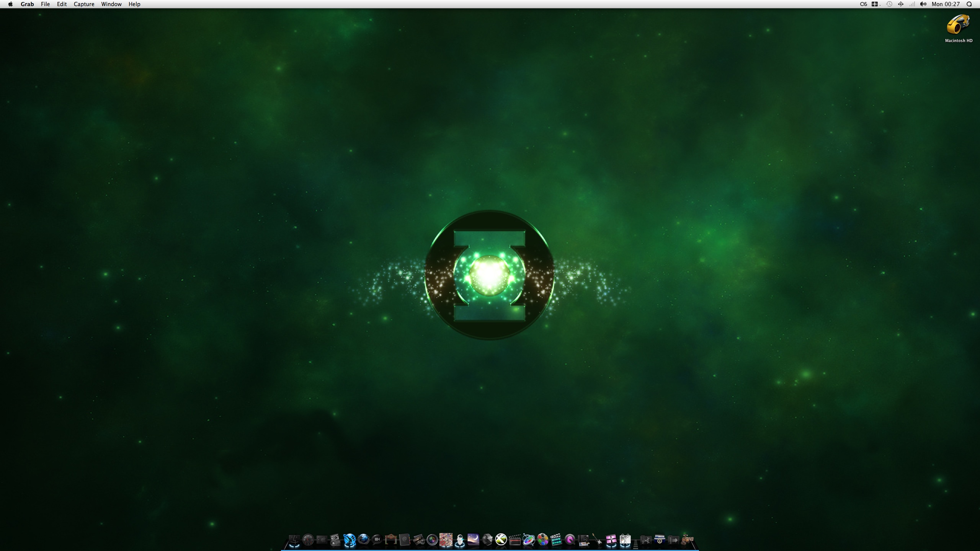Open the volume control in menu bar
This screenshot has height=551, width=980.
pyautogui.click(x=923, y=4)
